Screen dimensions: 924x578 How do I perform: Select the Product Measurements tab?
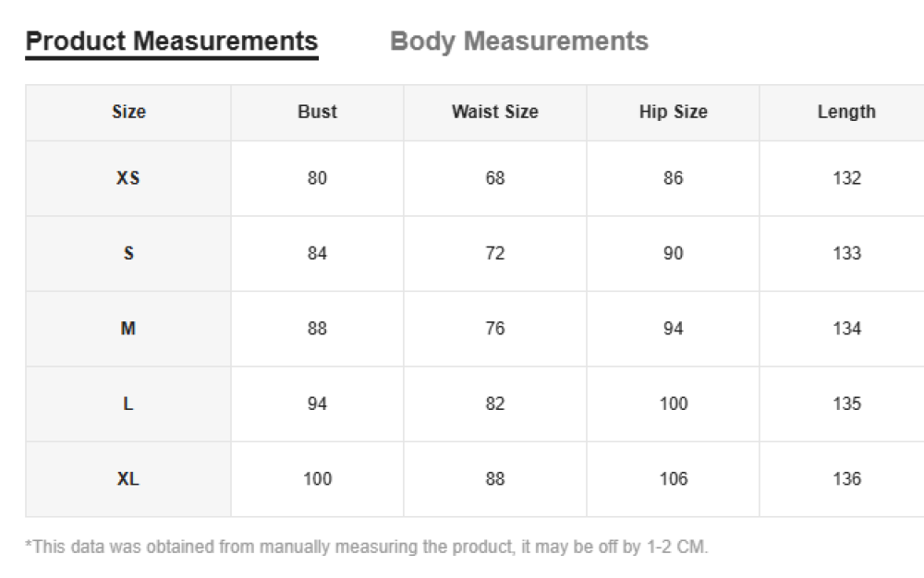click(172, 42)
